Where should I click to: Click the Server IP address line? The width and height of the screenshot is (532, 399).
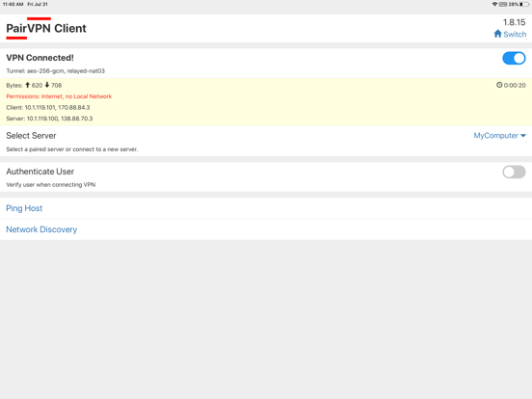[49, 119]
